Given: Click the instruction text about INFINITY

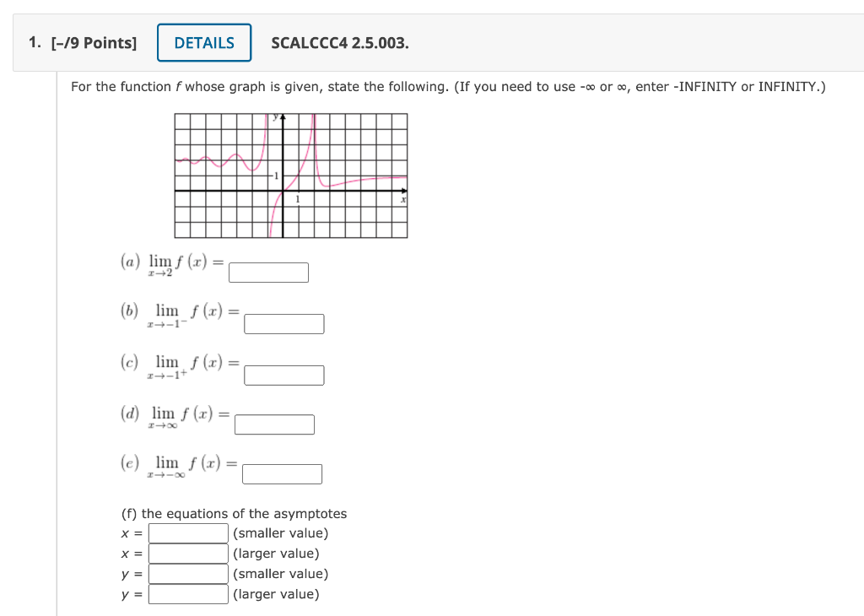Looking at the screenshot, I should pos(447,86).
